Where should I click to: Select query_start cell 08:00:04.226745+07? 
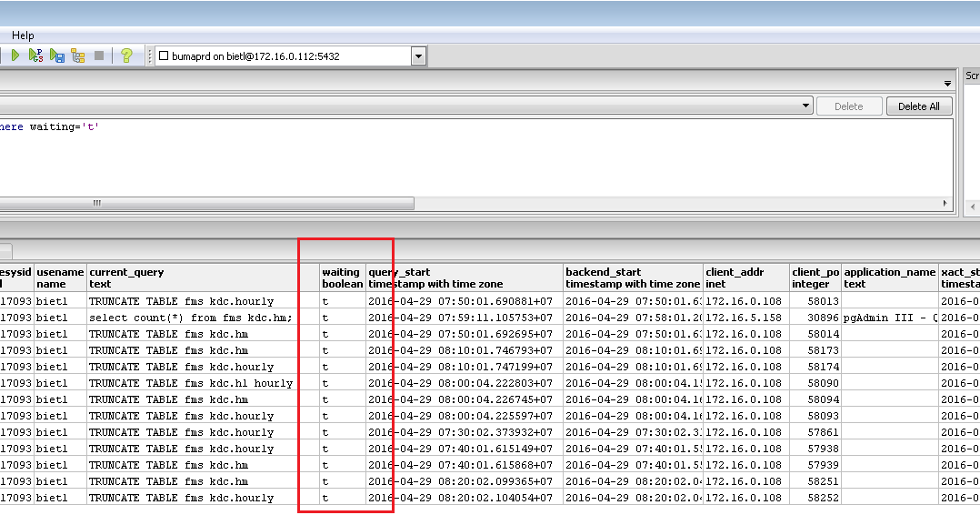pos(465,399)
